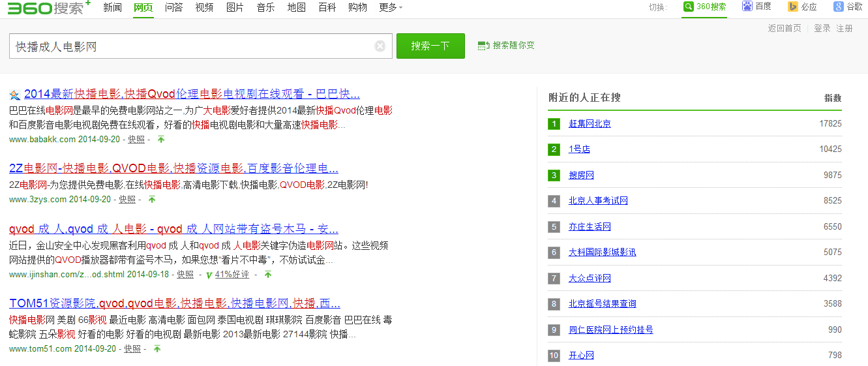The image size is (868, 366).
Task: Upvote the www.3zys.com result arrow
Action: pos(152,200)
